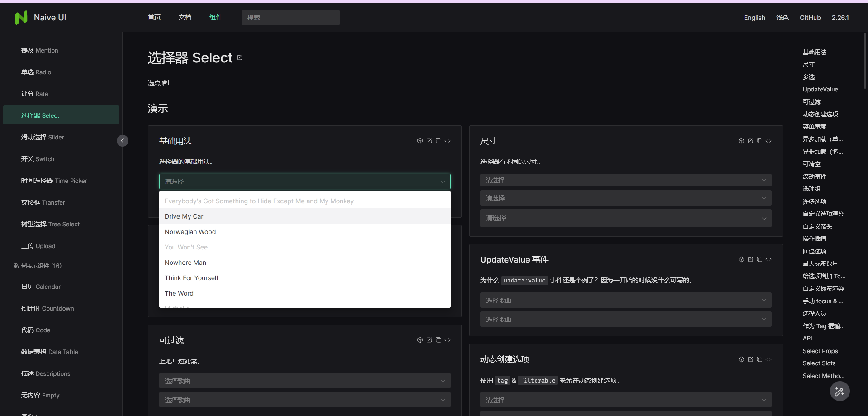Open the floating theme editor wand button

click(x=840, y=391)
